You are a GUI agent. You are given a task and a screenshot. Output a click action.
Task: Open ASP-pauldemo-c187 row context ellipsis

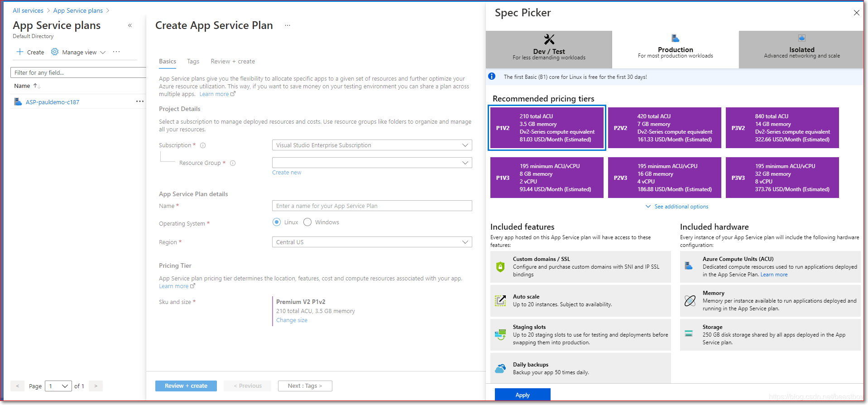pyautogui.click(x=140, y=101)
